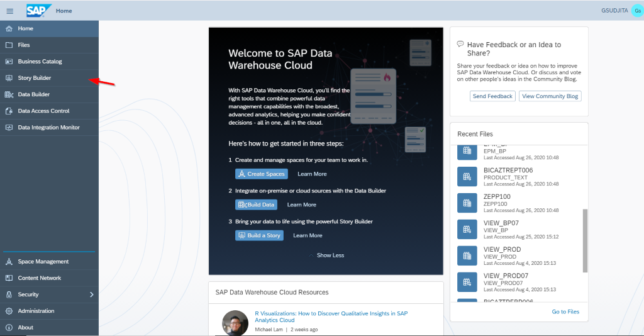The height and width of the screenshot is (336, 644).
Task: Click the Data Integration Monitor icon
Action: click(9, 127)
